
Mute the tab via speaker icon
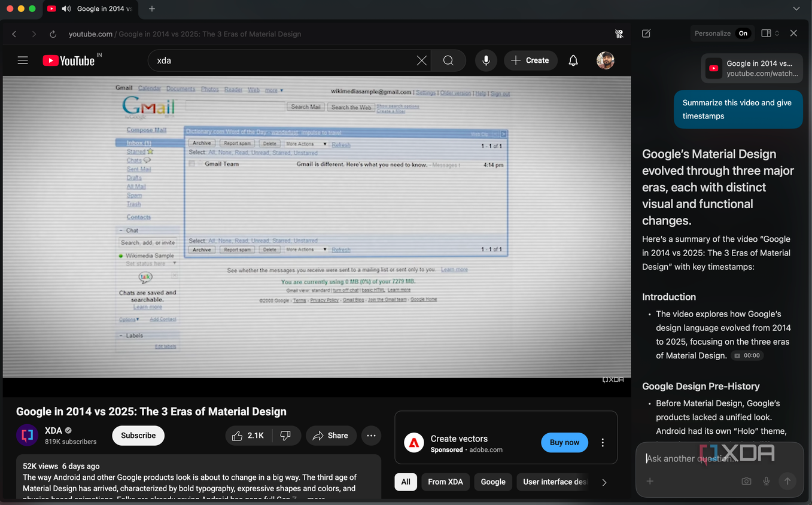(66, 8)
